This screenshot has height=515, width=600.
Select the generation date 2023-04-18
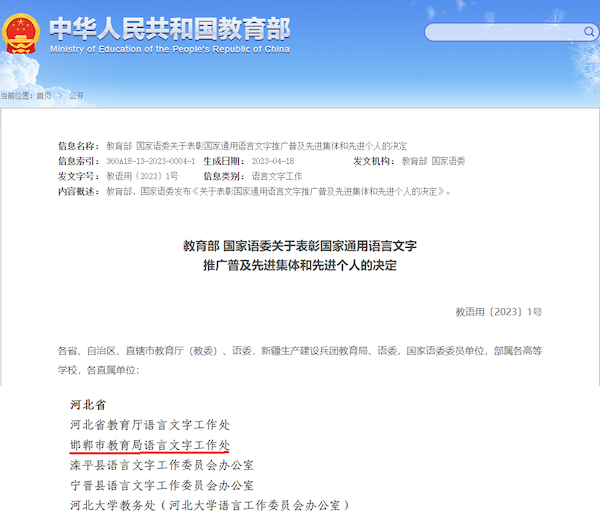(x=273, y=161)
